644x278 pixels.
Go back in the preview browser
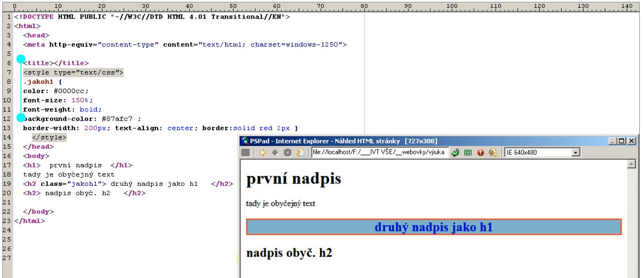[263, 152]
